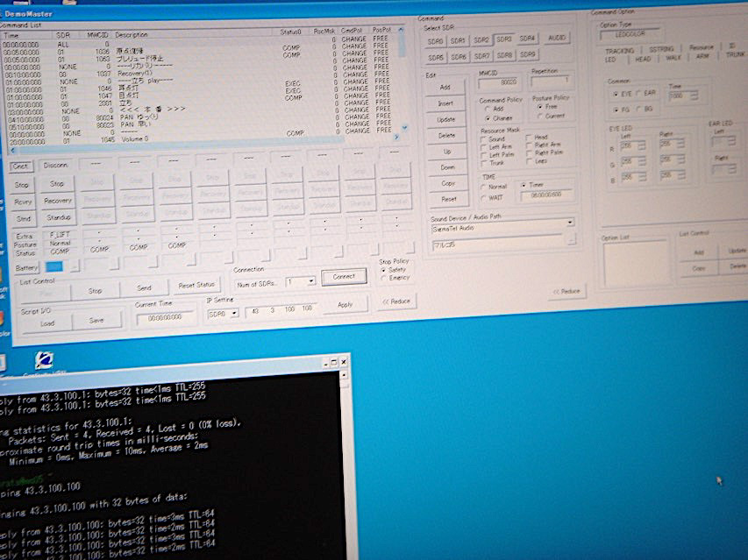
Task: Click the Command List scroll-up arrow
Action: tap(401, 30)
